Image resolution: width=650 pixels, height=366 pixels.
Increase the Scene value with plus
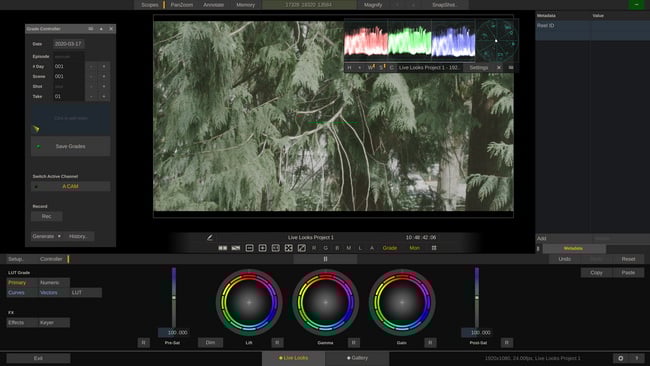point(104,76)
